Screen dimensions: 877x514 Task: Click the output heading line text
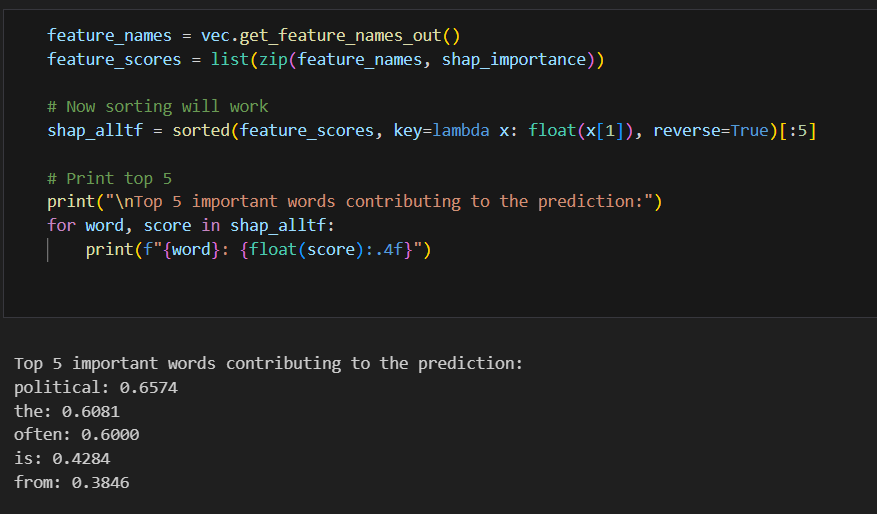(x=268, y=363)
